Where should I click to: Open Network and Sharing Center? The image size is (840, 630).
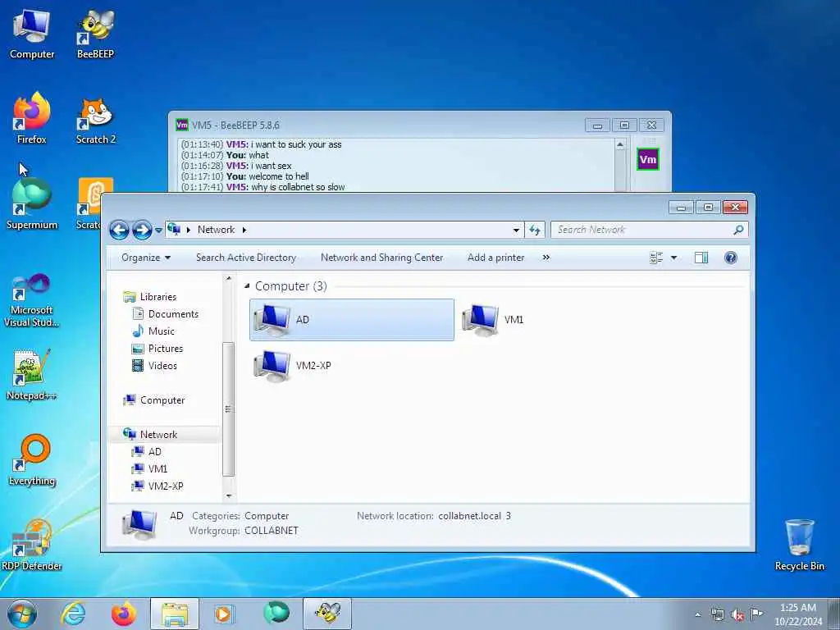tap(382, 258)
